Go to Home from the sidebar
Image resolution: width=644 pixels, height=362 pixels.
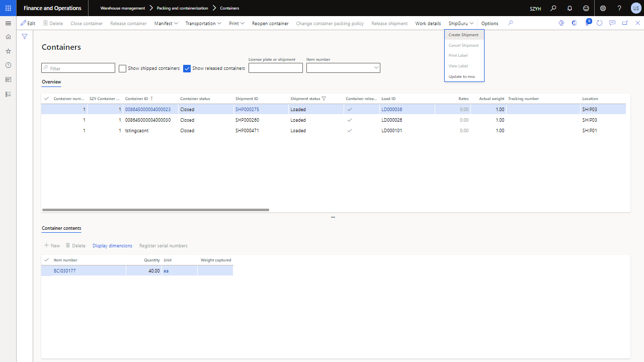(x=8, y=37)
